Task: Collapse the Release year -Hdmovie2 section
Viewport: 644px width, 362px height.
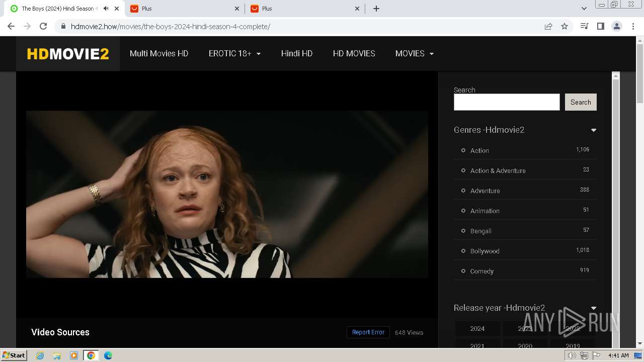Action: coord(594,308)
